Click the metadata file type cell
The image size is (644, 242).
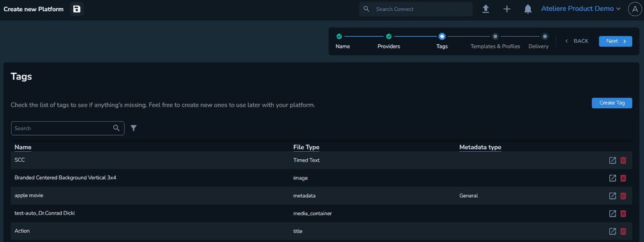304,196
